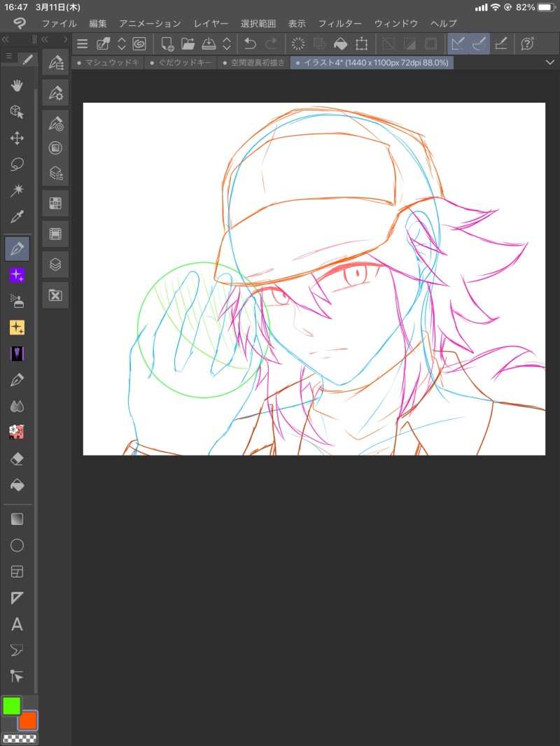Select the Balloon tool

[17, 650]
